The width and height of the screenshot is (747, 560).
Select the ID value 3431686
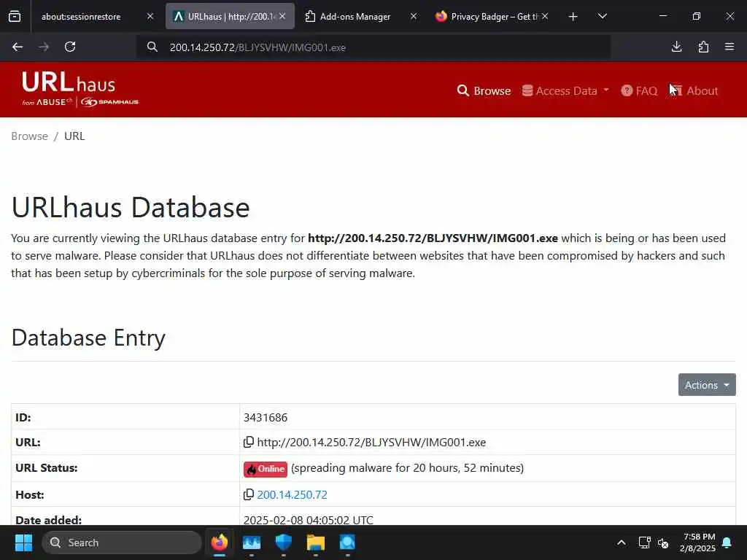pos(266,418)
